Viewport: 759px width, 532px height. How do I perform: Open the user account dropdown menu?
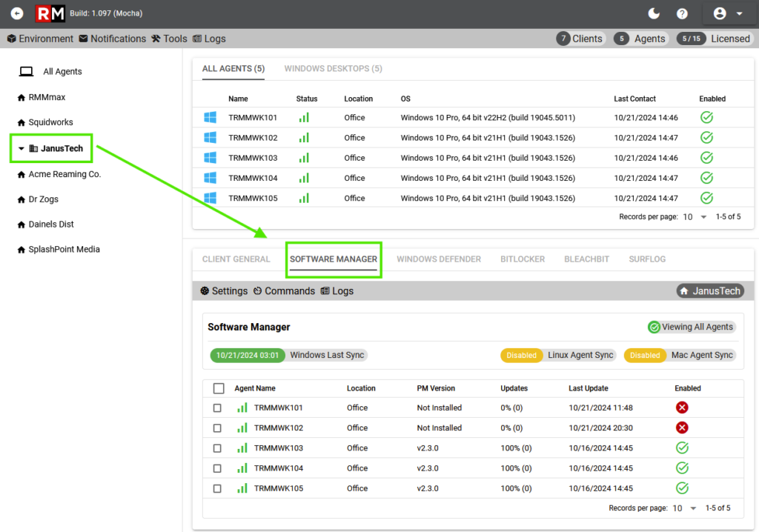728,13
